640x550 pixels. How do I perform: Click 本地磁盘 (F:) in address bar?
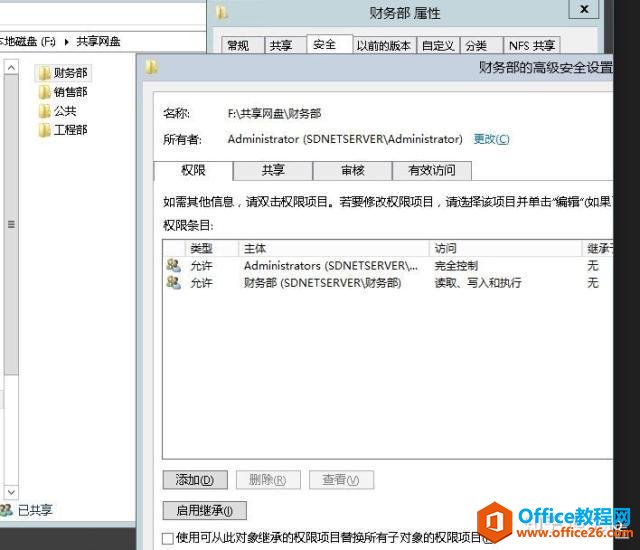[28, 41]
